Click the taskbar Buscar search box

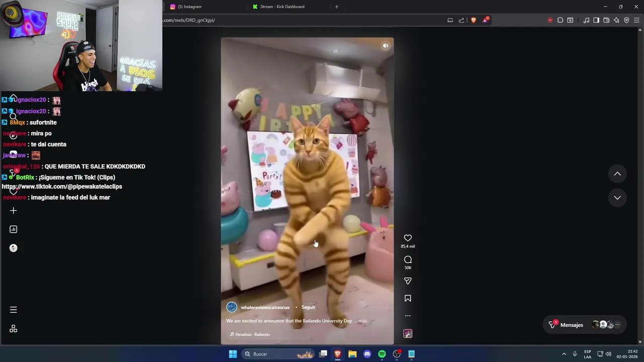(x=278, y=354)
